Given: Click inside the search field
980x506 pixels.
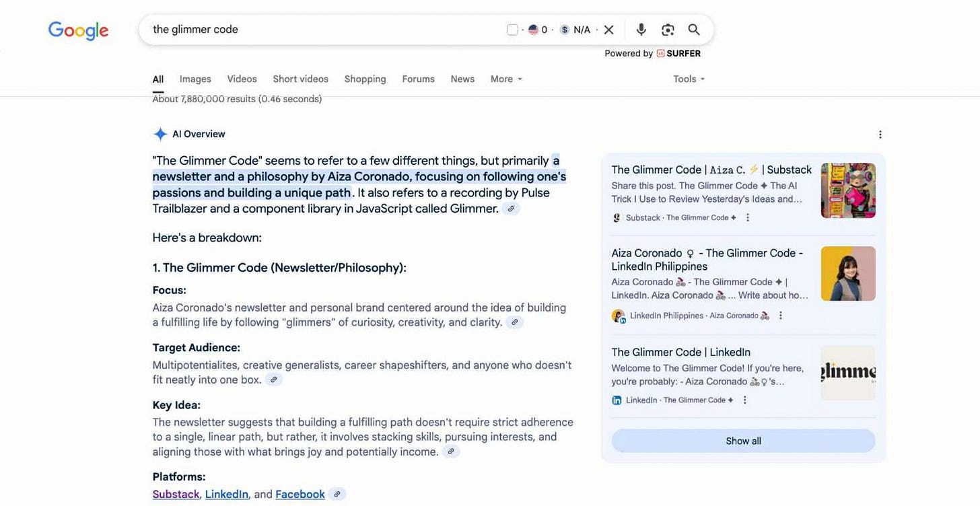Looking at the screenshot, I should coord(323,30).
